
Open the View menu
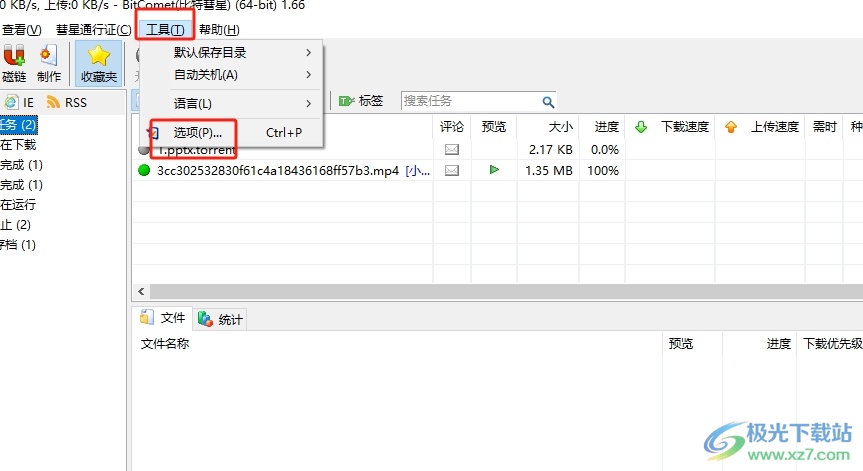(x=21, y=29)
